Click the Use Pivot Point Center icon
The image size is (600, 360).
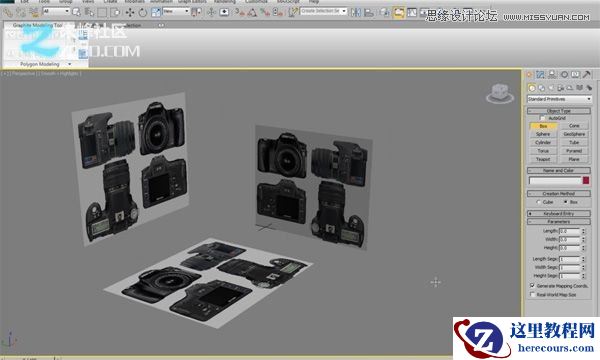click(x=196, y=12)
